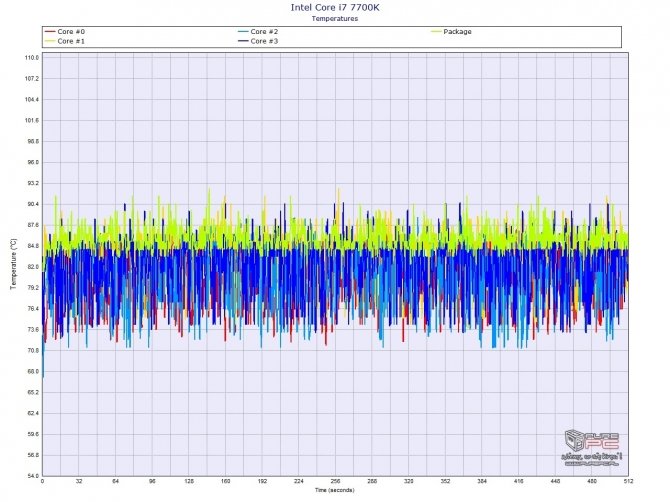Click the 79.2 y-axis value
The image size is (670, 502).
pyautogui.click(x=32, y=288)
